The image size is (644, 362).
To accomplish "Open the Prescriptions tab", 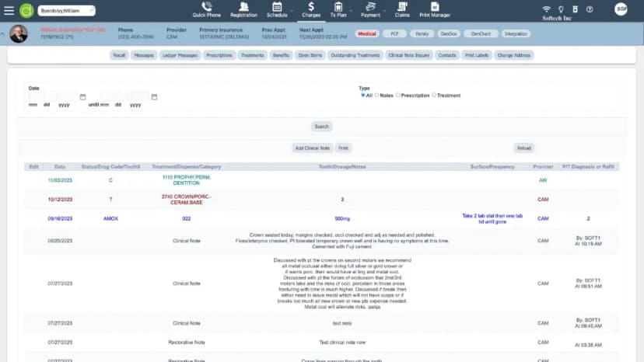I will [x=219, y=56].
